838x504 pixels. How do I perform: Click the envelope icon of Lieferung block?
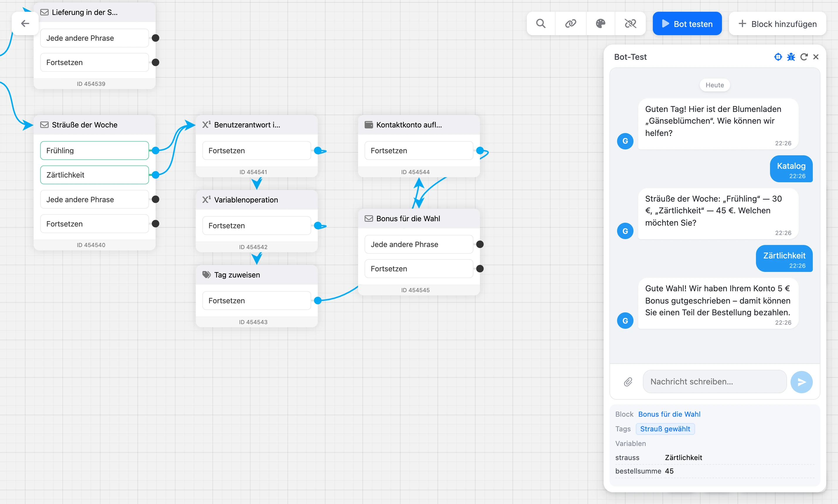pos(45,12)
